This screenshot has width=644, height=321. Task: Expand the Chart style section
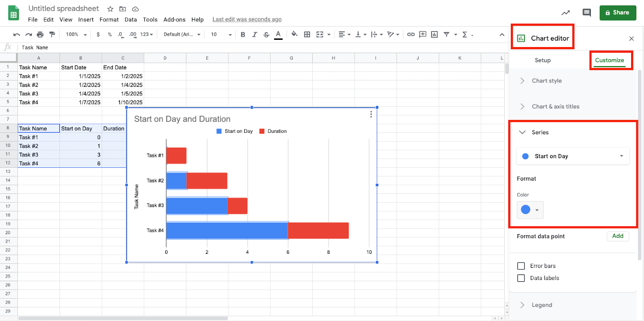(547, 81)
